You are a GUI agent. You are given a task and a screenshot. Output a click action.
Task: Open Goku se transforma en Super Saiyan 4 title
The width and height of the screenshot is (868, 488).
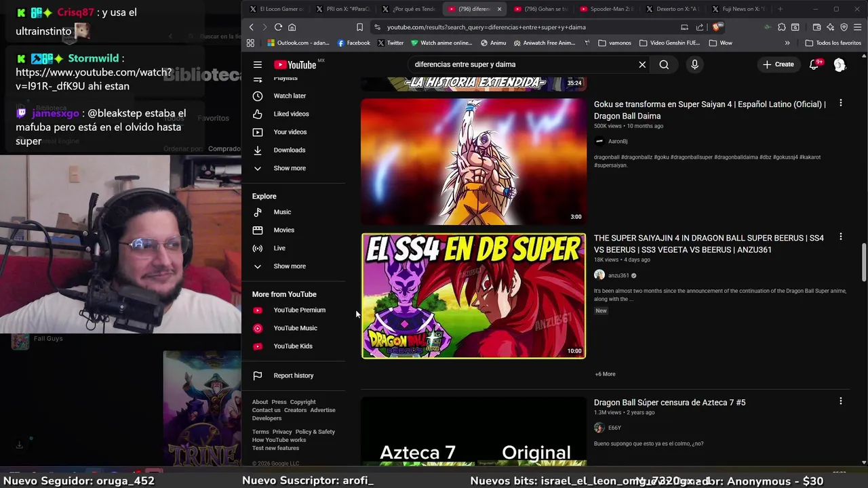[710, 110]
